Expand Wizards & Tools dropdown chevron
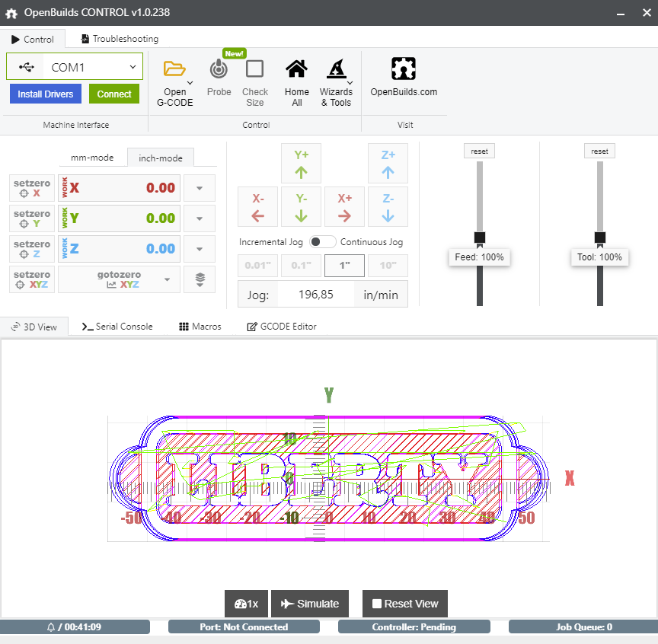 tap(350, 83)
